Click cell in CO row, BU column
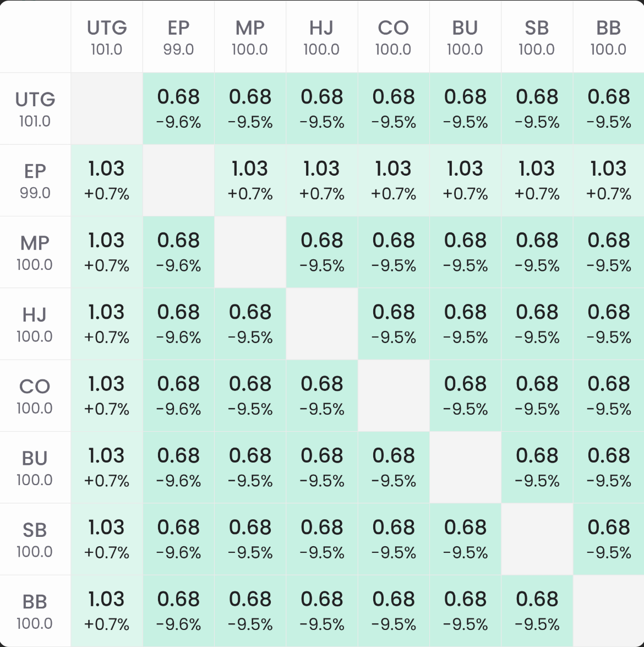 pyautogui.click(x=465, y=395)
